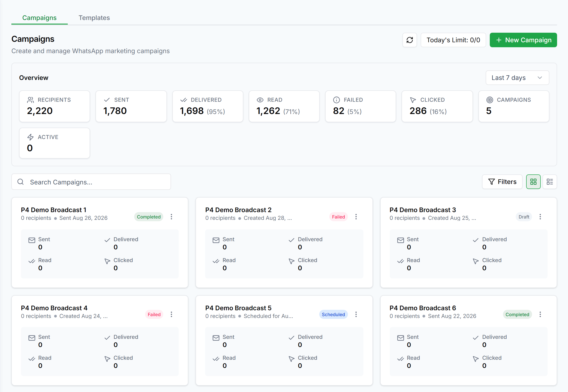Screen dimensions: 568x392
Task: Click the Read eye icon in Overview
Action: click(x=260, y=100)
